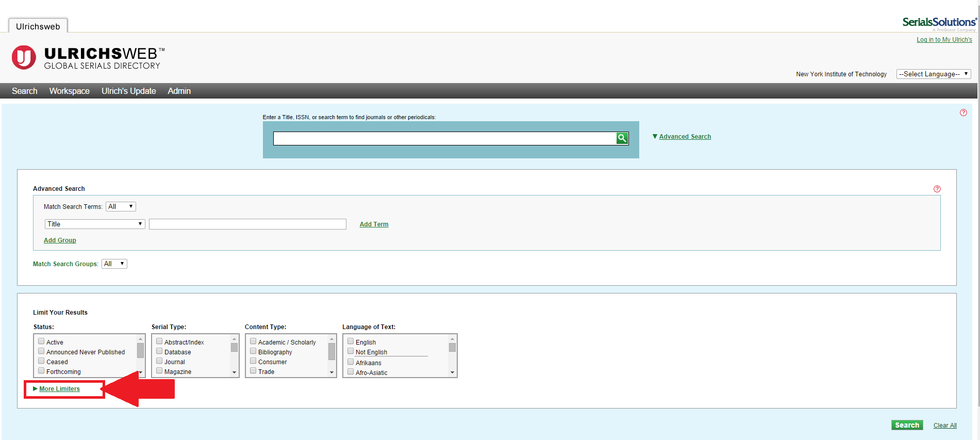This screenshot has height=440, width=980.
Task: Open the Title search field dropdown
Action: click(95, 224)
